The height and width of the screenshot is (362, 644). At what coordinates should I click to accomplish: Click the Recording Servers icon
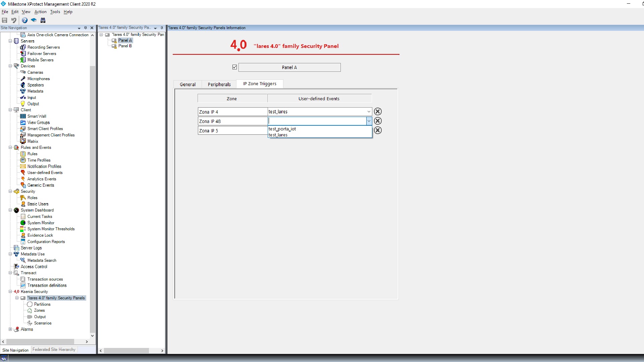pyautogui.click(x=23, y=47)
